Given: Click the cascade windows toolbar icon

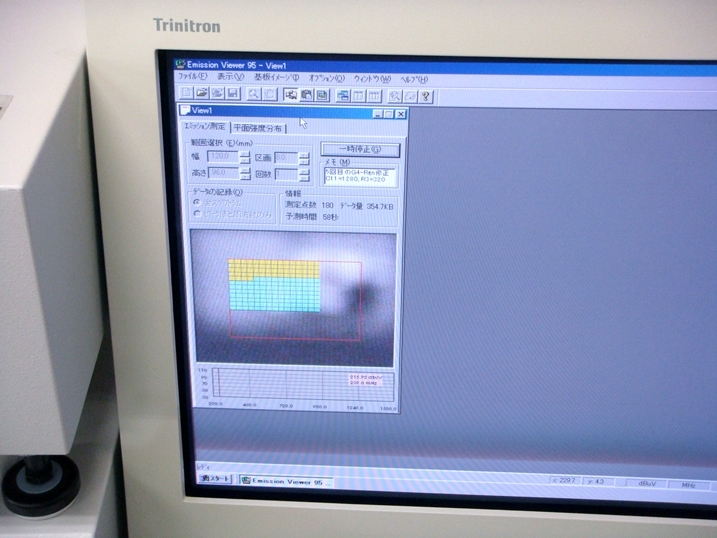Looking at the screenshot, I should (342, 95).
